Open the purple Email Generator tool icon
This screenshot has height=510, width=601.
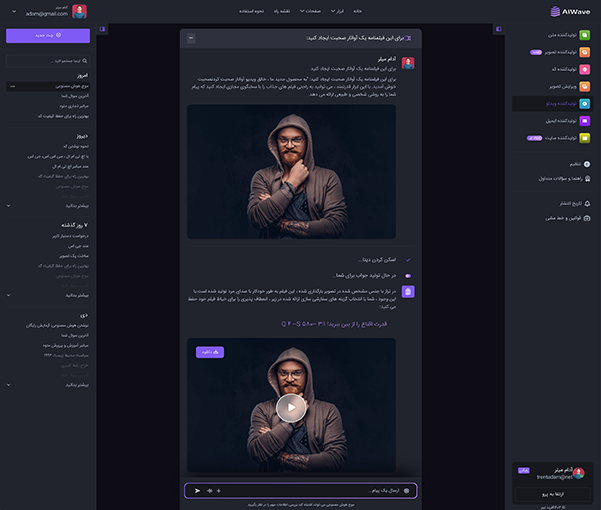click(585, 121)
